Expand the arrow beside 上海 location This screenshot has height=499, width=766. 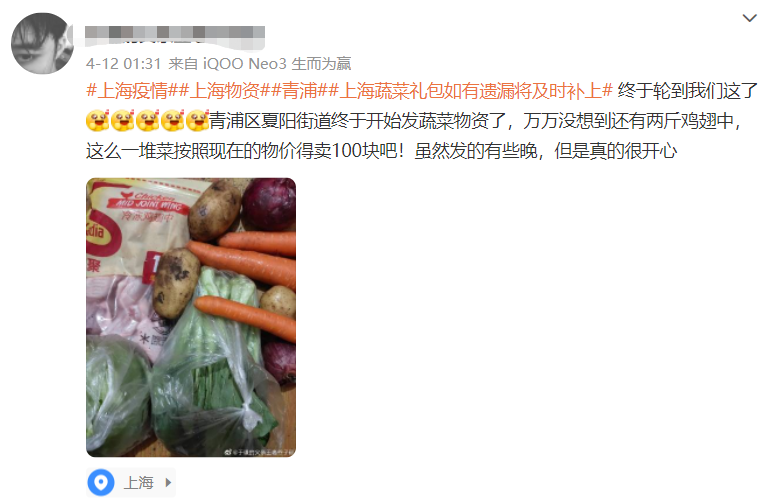pos(169,483)
